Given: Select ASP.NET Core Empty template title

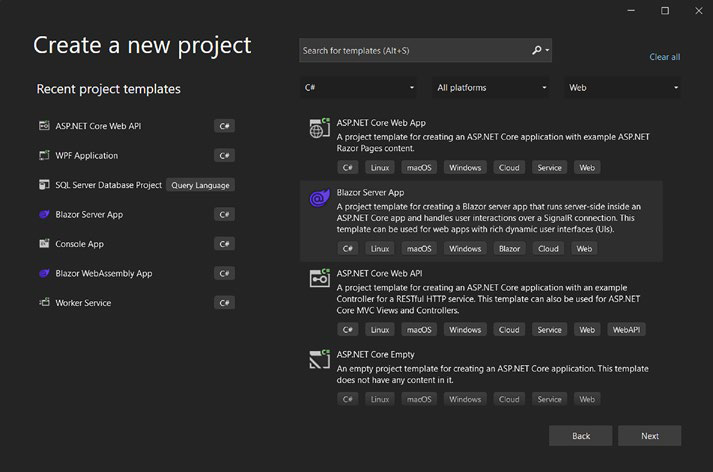Looking at the screenshot, I should coord(376,354).
